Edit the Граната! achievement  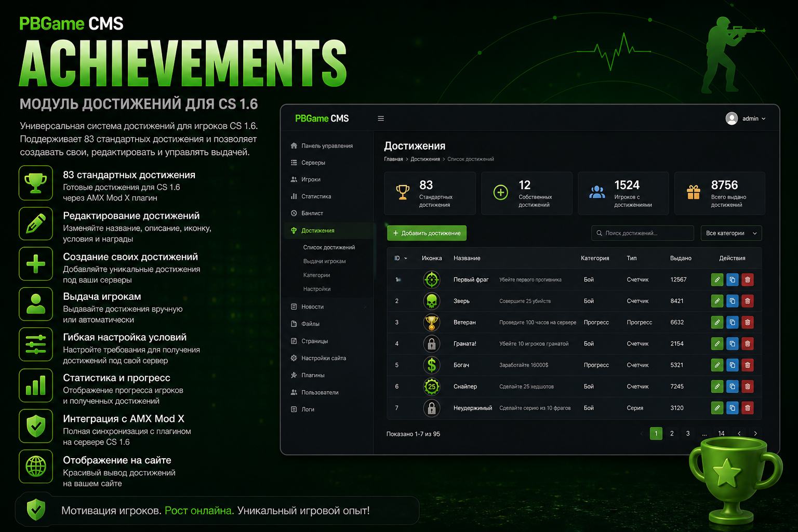tap(717, 343)
